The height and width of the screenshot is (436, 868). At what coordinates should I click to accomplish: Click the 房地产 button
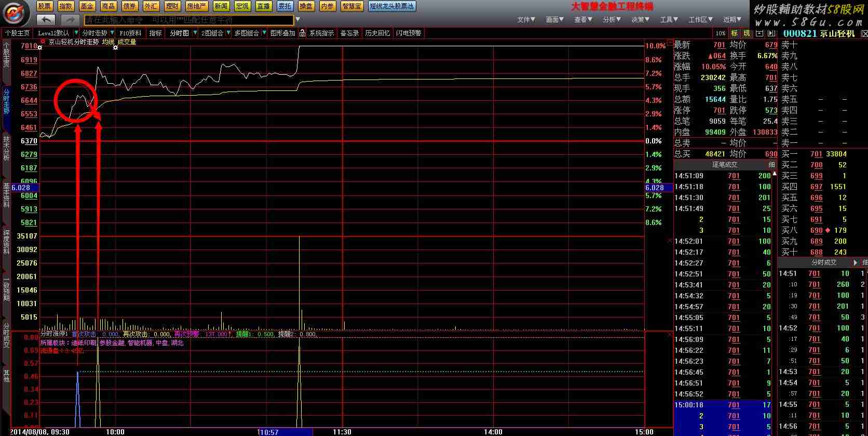pyautogui.click(x=197, y=6)
